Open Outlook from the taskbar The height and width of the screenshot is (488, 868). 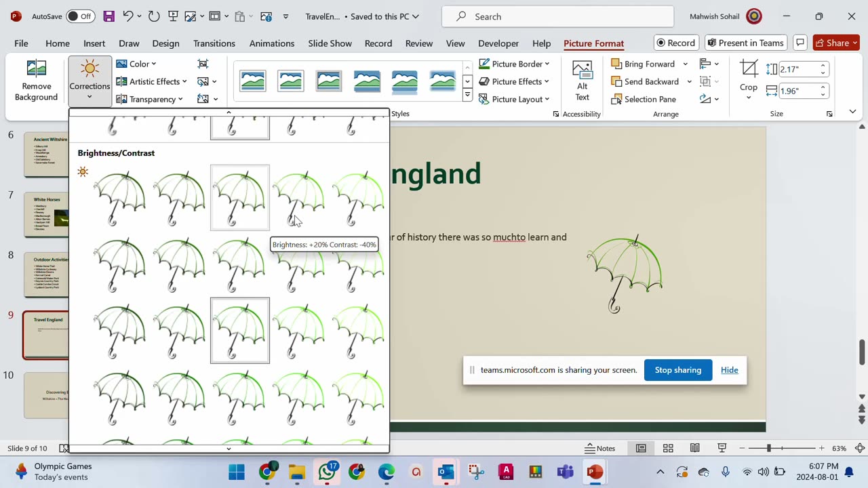446,472
